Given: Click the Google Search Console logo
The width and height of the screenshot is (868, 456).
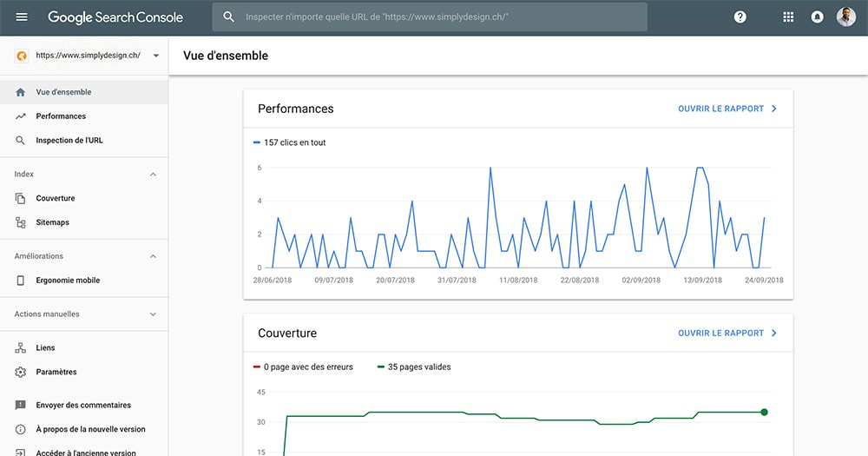Looking at the screenshot, I should click(115, 17).
